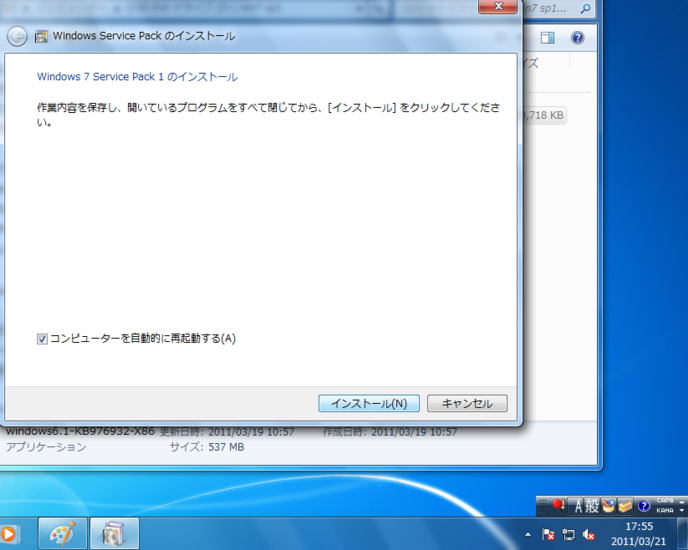This screenshot has height=550, width=688.
Task: Click the Install (インストール(N)) button
Action: coord(369,403)
